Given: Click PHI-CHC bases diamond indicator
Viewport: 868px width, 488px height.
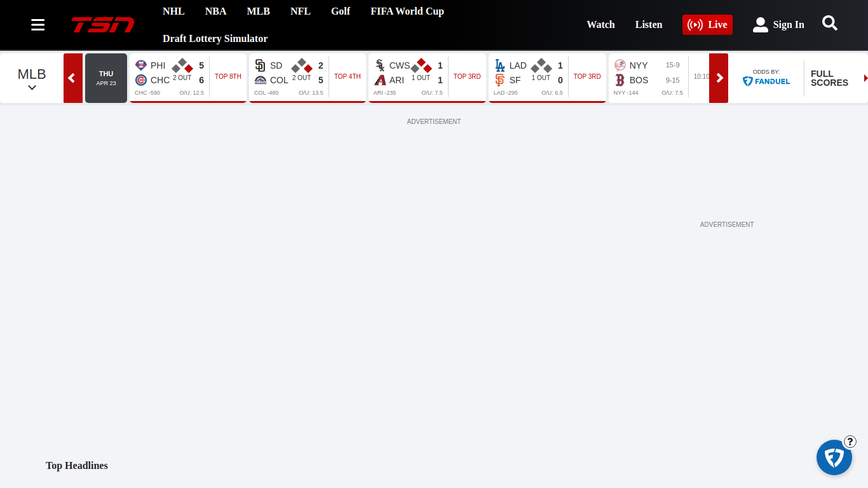Looking at the screenshot, I should (182, 65).
